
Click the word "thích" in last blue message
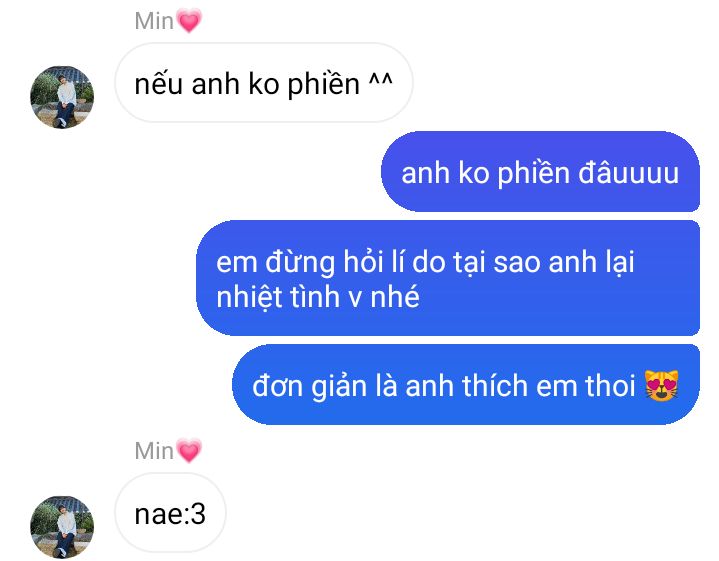pos(495,385)
